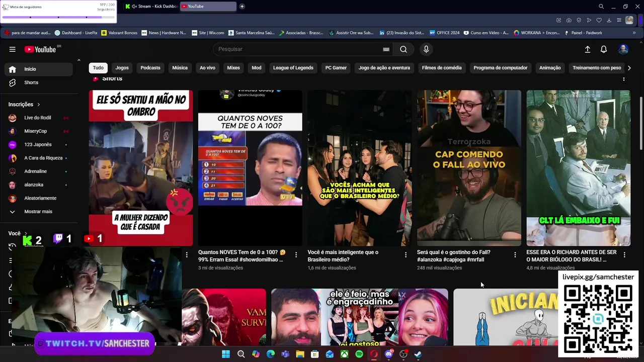Open 'A Cara da Riqueza' channel

[38, 158]
